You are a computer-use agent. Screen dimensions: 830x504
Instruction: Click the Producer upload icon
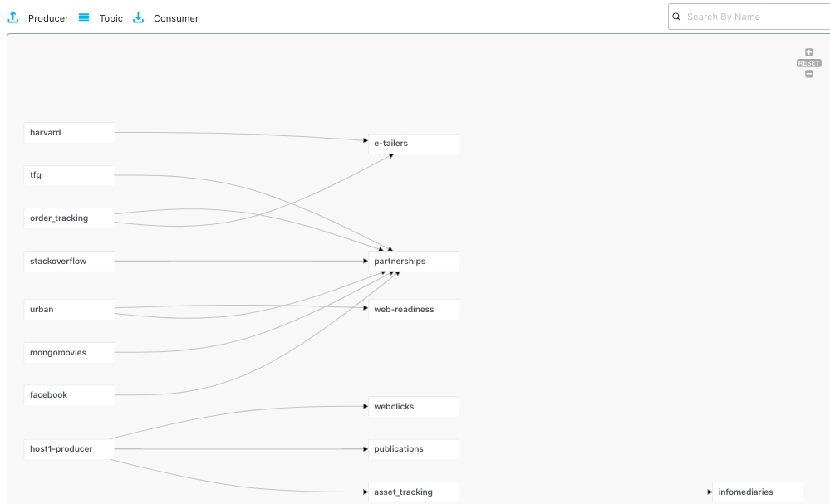(x=13, y=17)
